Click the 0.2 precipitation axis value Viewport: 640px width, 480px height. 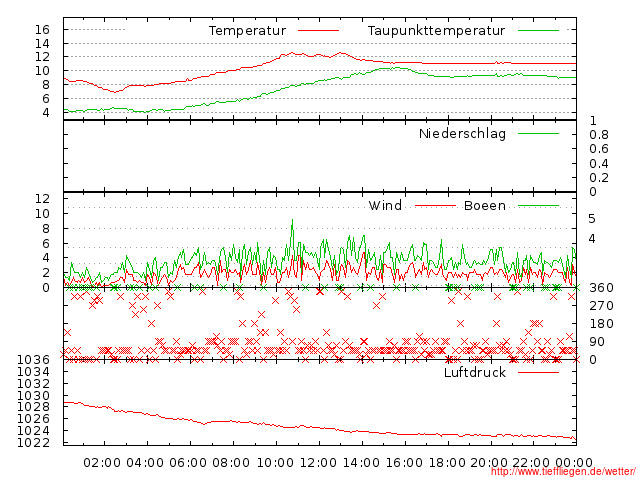point(599,178)
